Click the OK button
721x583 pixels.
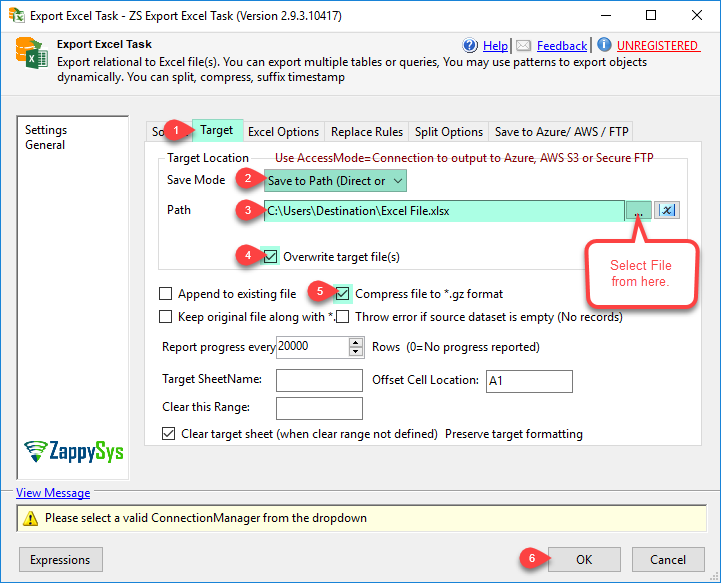pos(584,560)
